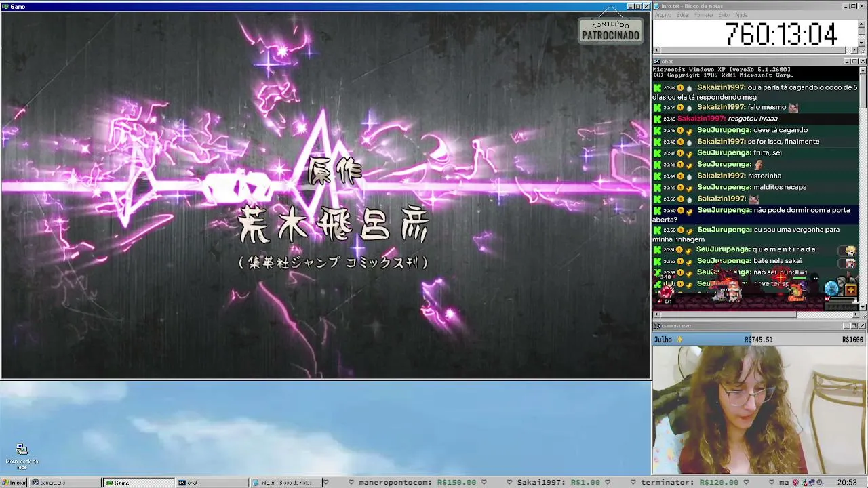Viewport: 868px width, 488px height.
Task: Click the up arrow of Notepad vertical scrollbar
Action: 862,23
